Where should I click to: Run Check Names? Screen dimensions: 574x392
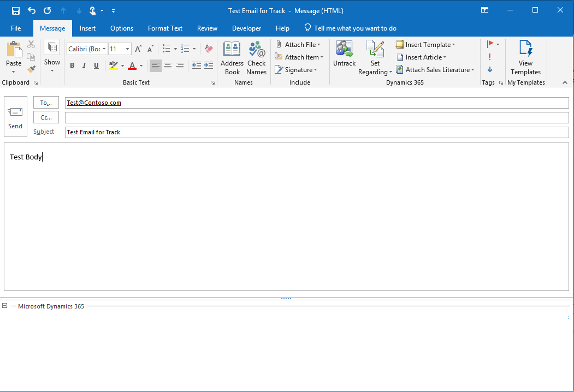coord(256,58)
